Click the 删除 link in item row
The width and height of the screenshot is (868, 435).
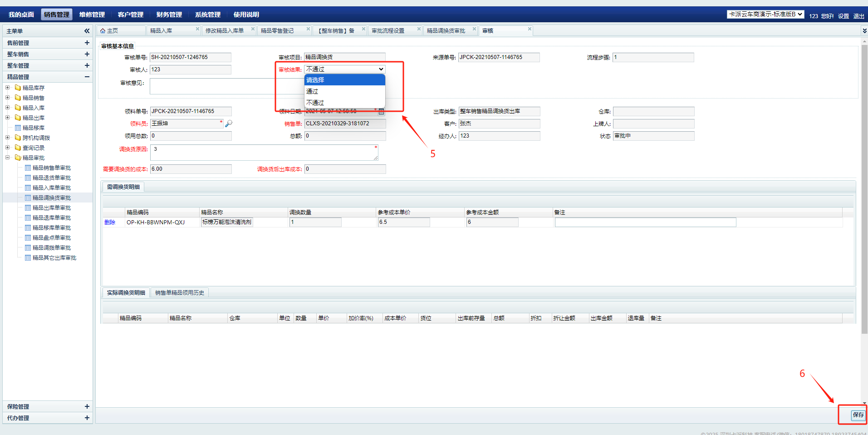110,222
